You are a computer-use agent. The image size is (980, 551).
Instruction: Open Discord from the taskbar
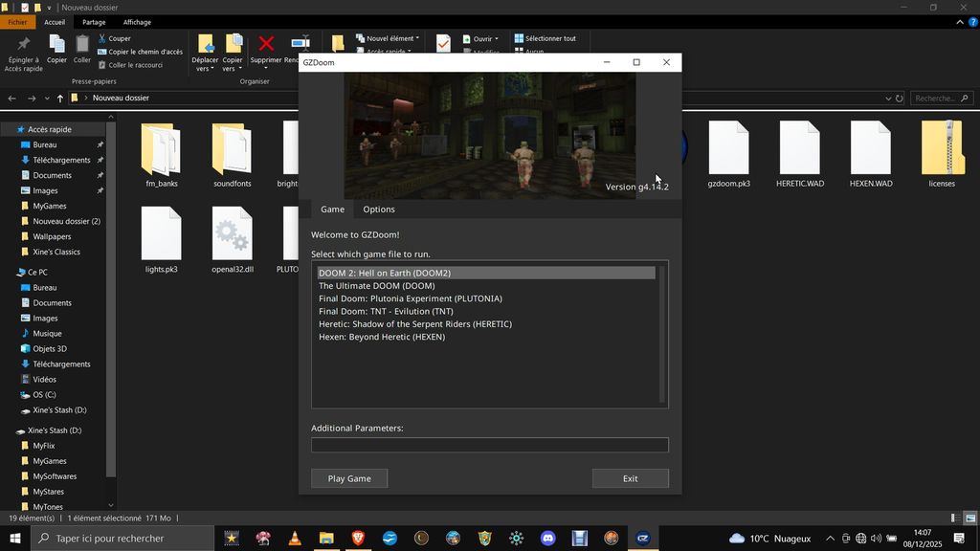tap(548, 538)
